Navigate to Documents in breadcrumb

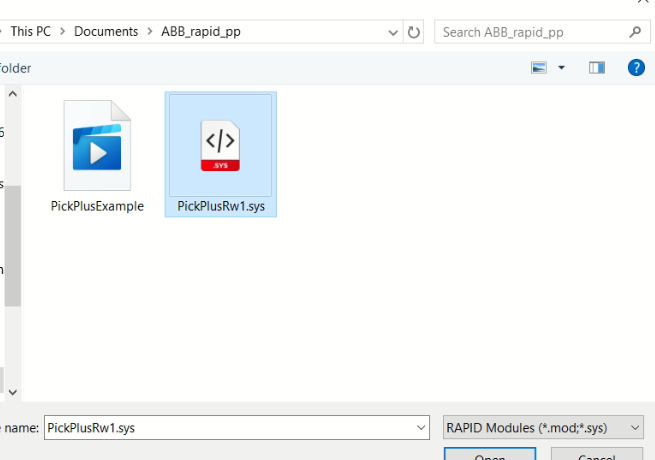tap(106, 31)
